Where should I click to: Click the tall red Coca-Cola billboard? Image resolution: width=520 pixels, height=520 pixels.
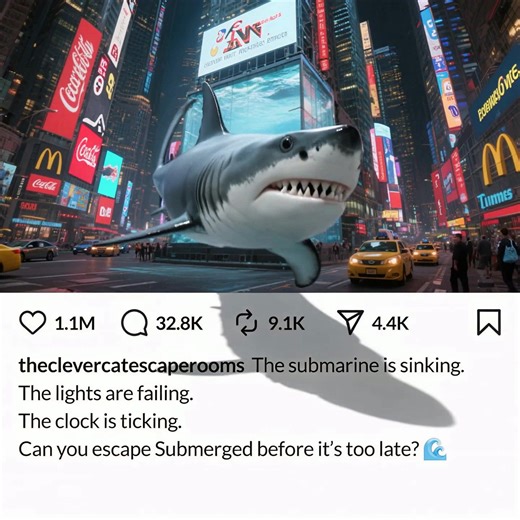point(72,80)
